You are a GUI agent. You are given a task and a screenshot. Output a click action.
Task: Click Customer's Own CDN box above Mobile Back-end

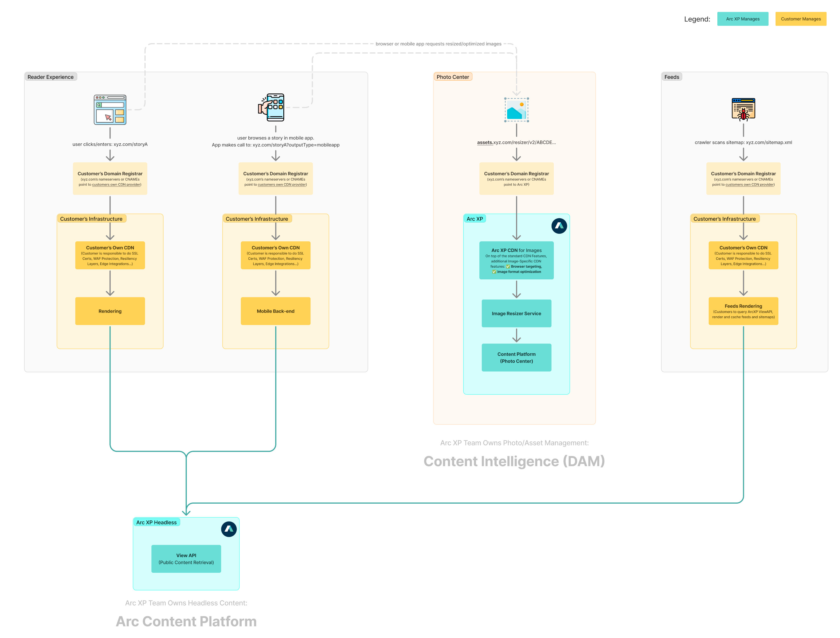tap(276, 255)
